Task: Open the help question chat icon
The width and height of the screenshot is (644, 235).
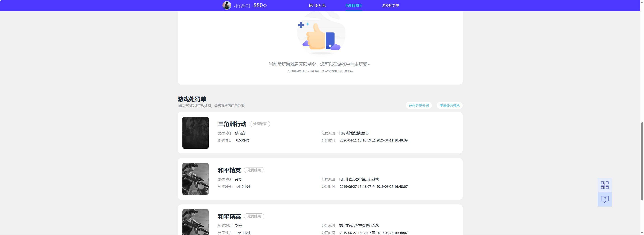Action: click(604, 199)
